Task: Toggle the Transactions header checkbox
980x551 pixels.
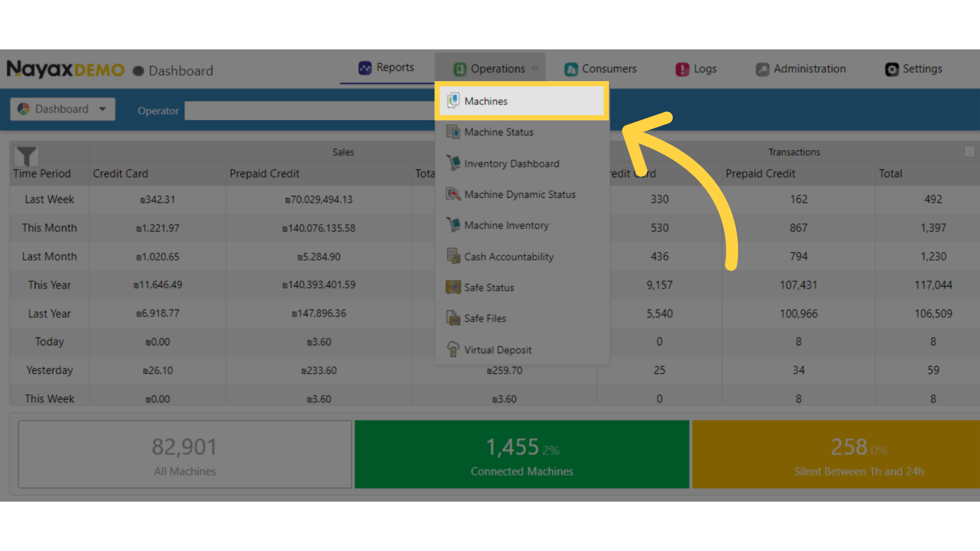Action: click(x=969, y=152)
